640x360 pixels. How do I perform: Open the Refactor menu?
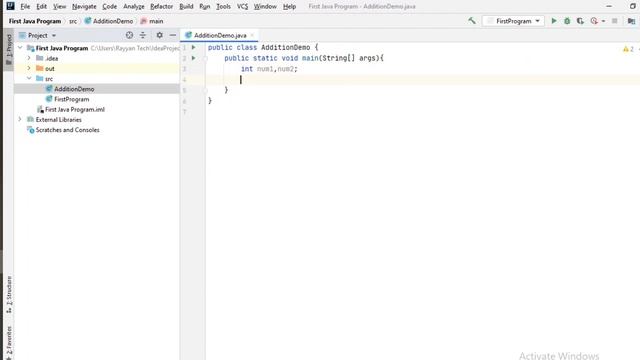pos(161,7)
